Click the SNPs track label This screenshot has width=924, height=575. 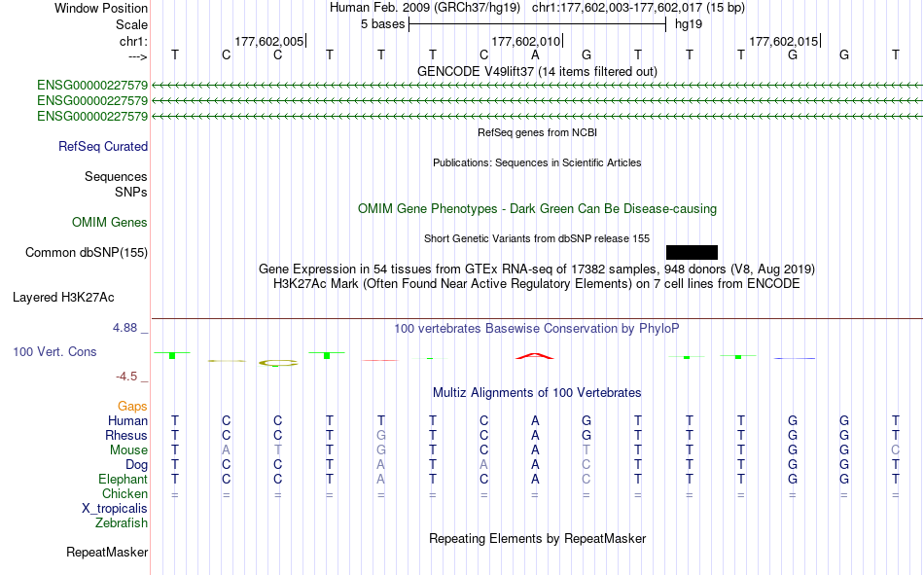click(131, 193)
